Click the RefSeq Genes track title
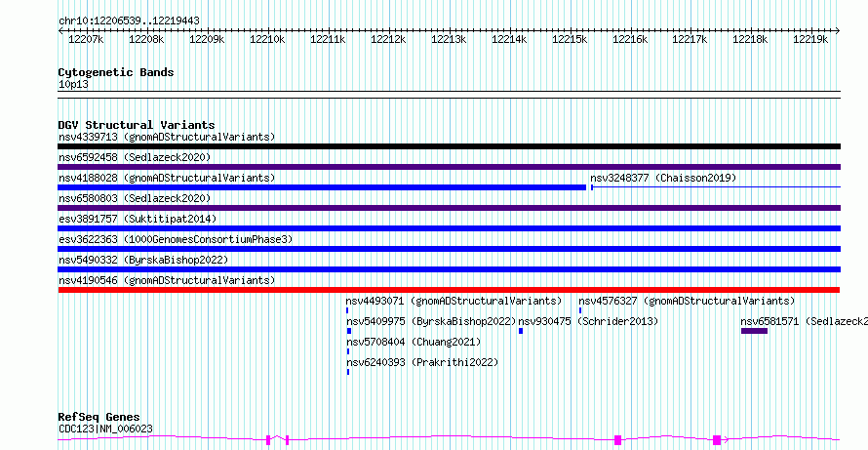Image resolution: width=868 pixels, height=450 pixels. click(99, 417)
